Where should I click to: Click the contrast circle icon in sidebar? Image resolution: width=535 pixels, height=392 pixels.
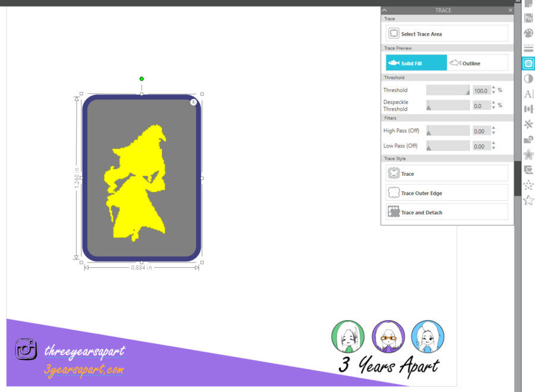pyautogui.click(x=528, y=78)
